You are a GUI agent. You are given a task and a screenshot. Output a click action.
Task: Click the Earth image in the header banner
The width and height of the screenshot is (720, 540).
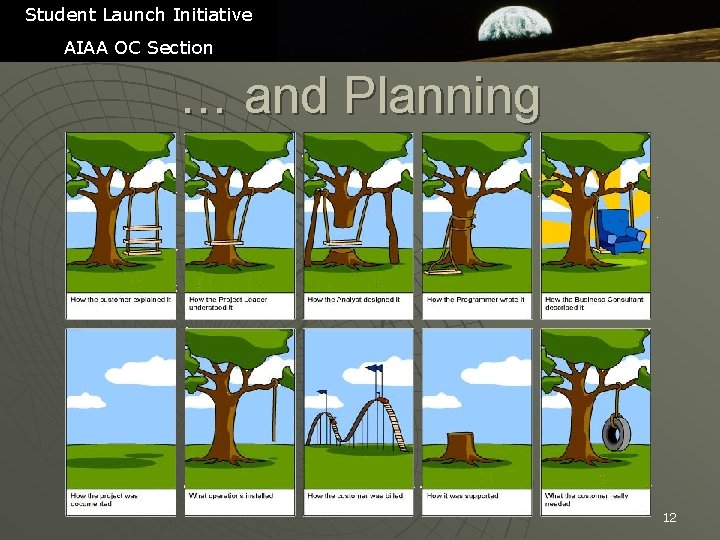coord(514,23)
